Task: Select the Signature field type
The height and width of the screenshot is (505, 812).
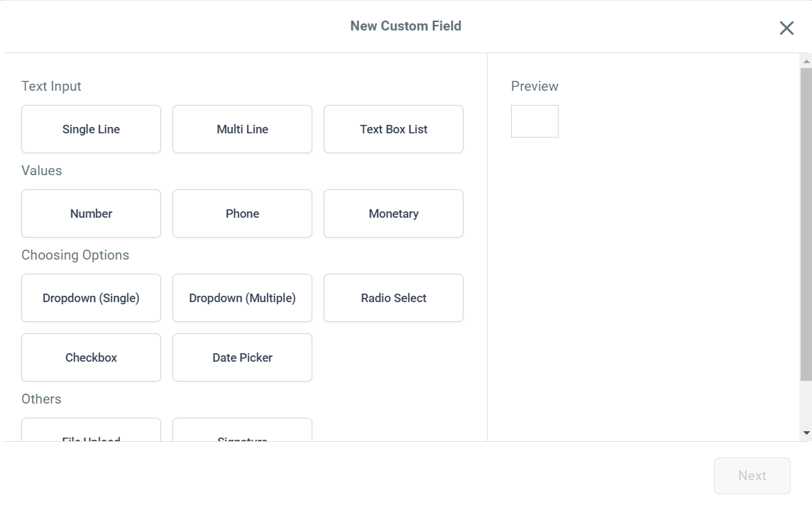Action: click(242, 431)
